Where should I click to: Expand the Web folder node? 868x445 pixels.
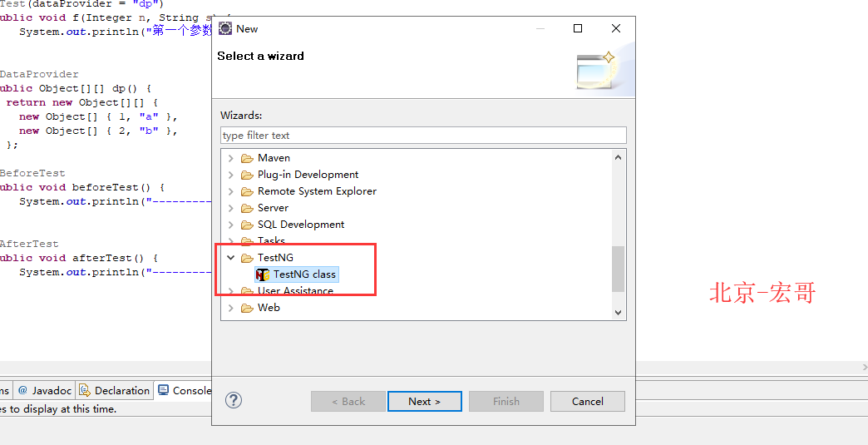pos(231,308)
